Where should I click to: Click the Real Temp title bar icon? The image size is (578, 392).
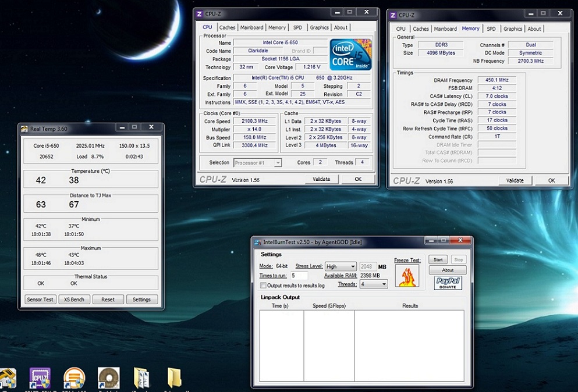pyautogui.click(x=24, y=129)
